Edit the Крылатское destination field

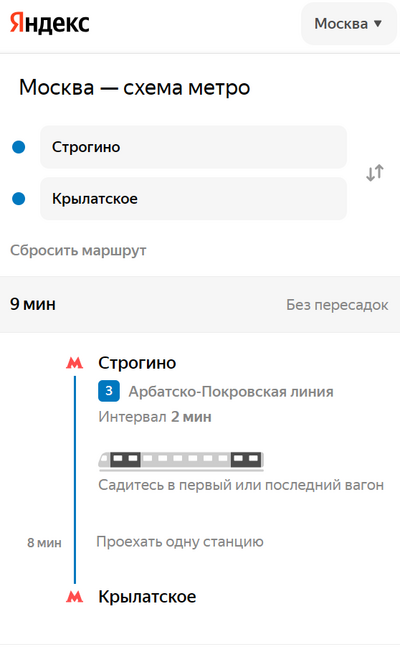pyautogui.click(x=193, y=198)
